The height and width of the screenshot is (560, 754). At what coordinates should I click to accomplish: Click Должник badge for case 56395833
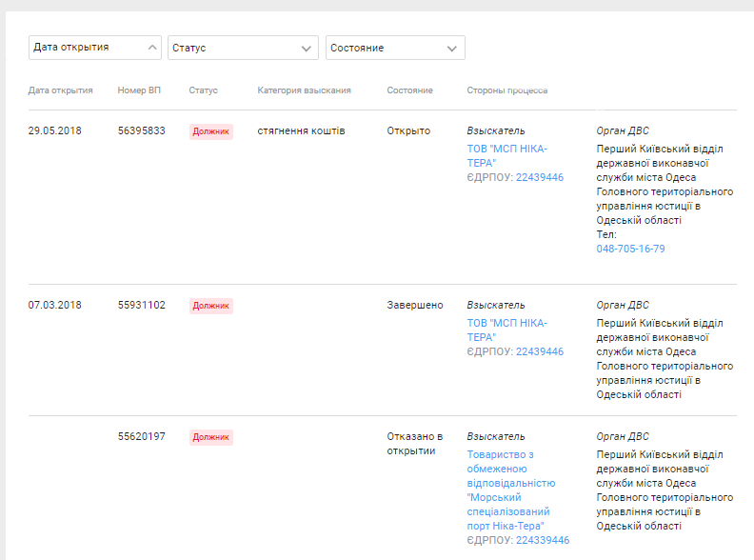point(211,131)
